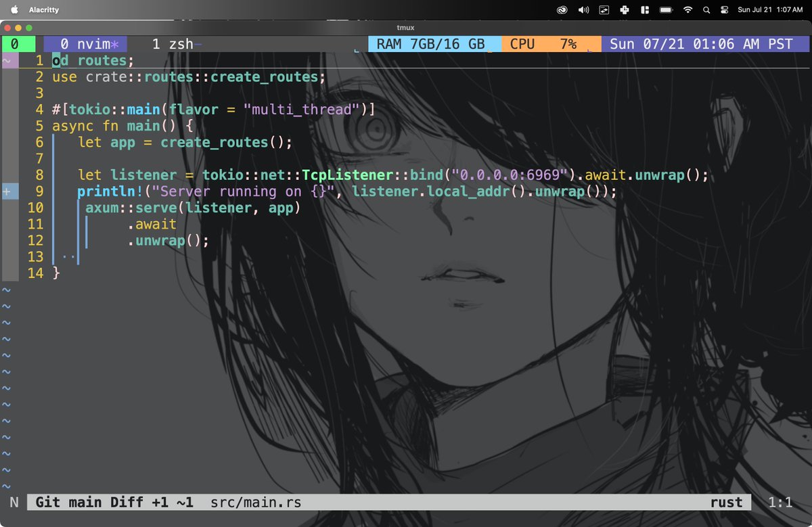Click 'axum::serve(listener, app)' on line 10
812x527 pixels.
(x=193, y=208)
